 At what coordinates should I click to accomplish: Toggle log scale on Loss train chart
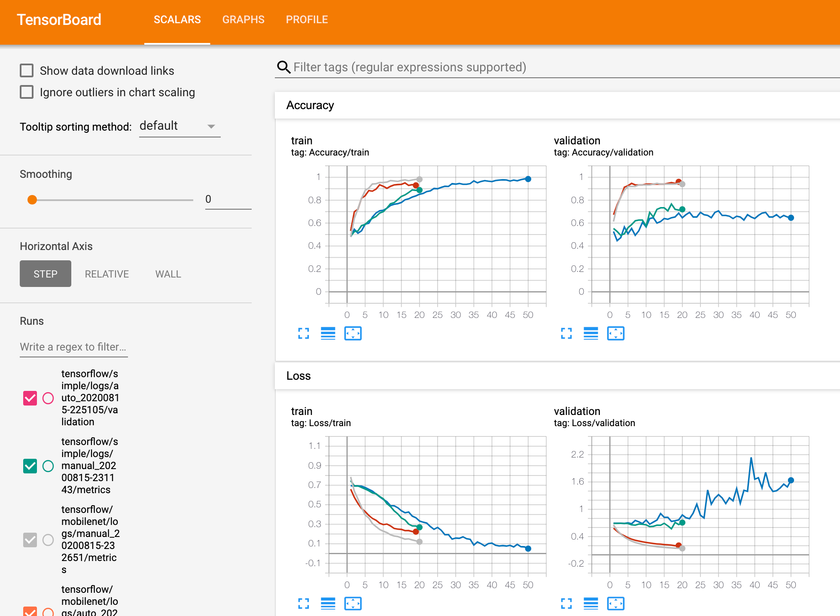(x=328, y=604)
